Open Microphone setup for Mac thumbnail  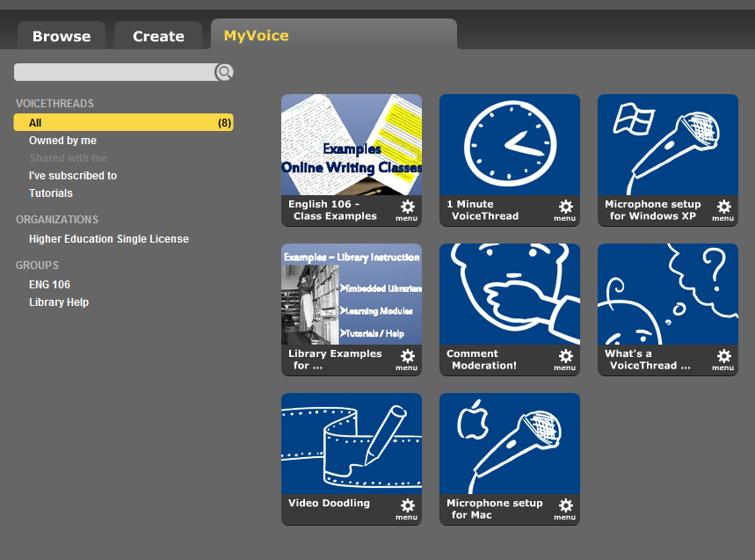coord(510,443)
